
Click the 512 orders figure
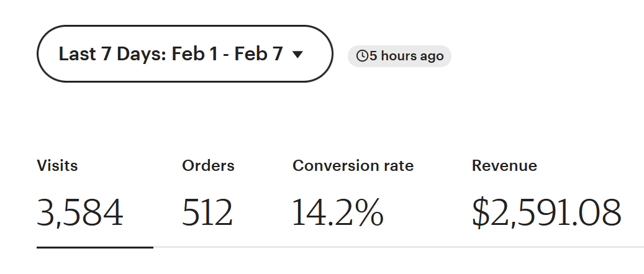pyautogui.click(x=207, y=212)
